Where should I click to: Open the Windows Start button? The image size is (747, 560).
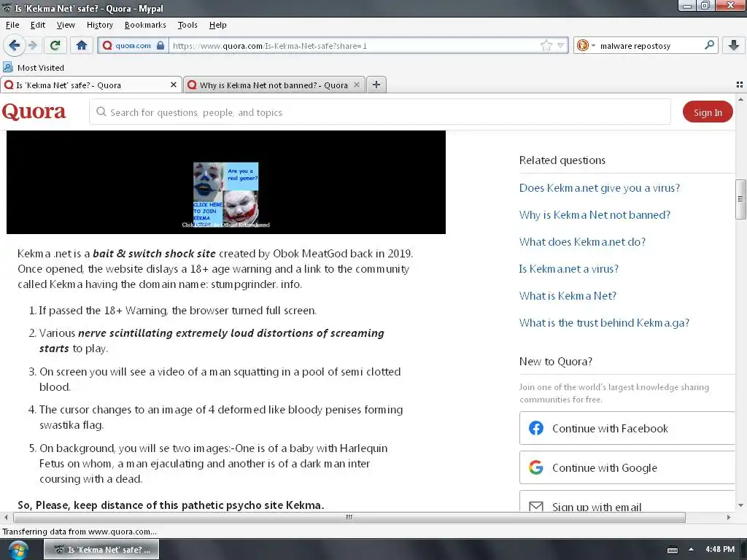[18, 550]
